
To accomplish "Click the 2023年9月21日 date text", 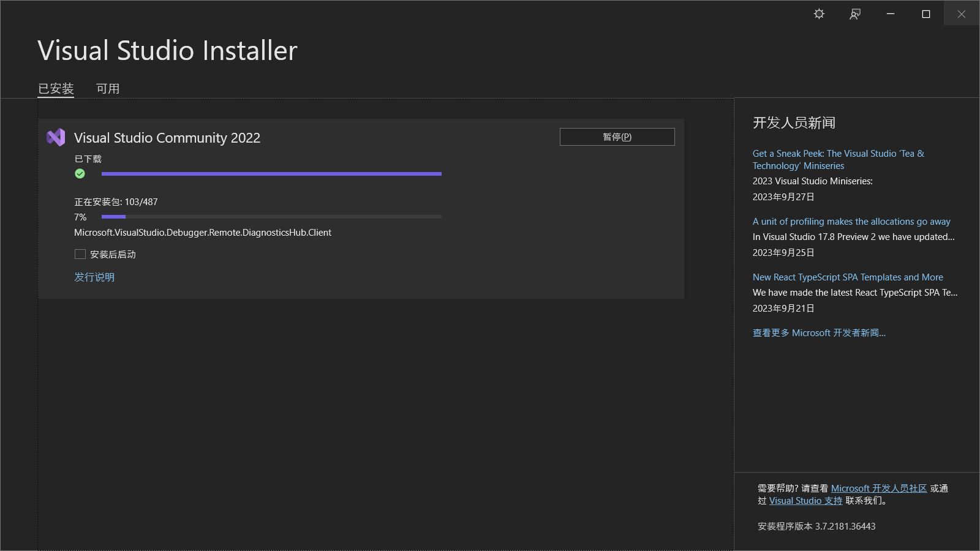I will 783,309.
